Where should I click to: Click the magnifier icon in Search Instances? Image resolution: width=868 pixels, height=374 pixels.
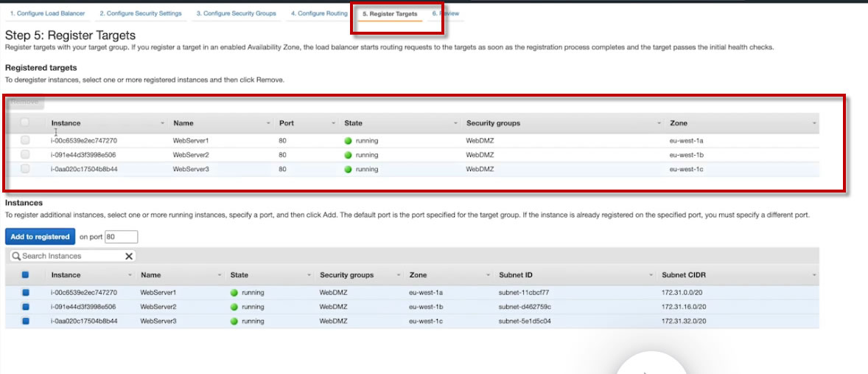[x=16, y=256]
